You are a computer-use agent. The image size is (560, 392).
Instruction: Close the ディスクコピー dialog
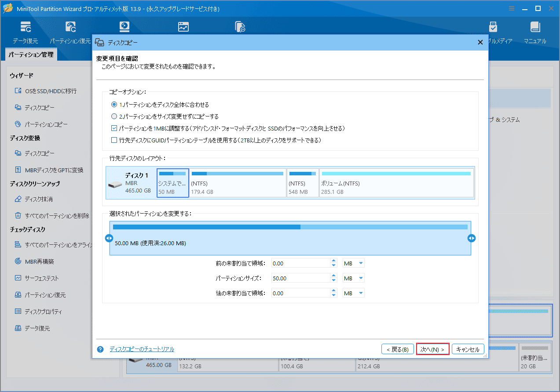click(480, 42)
